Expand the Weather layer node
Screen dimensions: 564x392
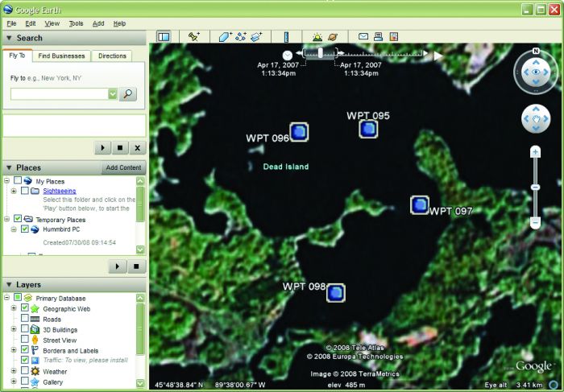coord(14,371)
